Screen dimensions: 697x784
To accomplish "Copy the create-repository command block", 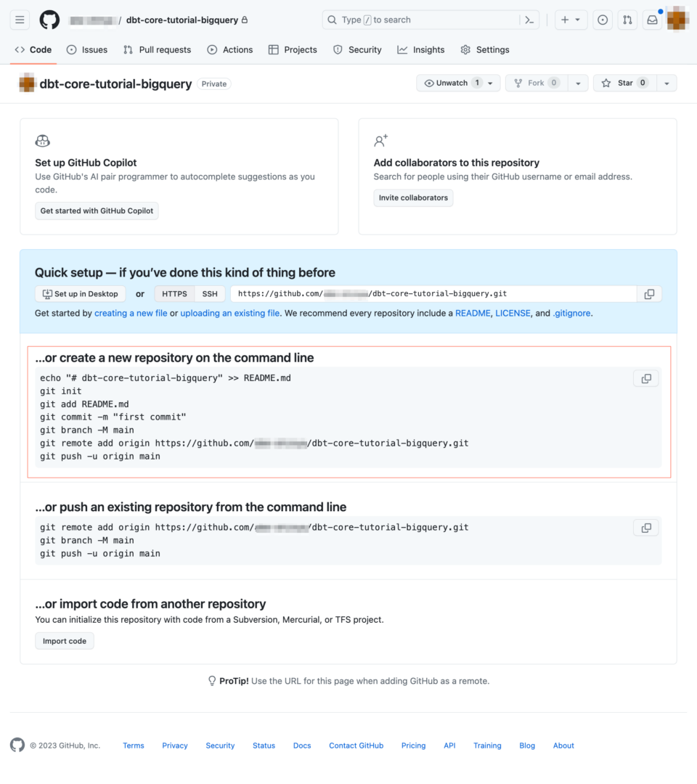I will pyautogui.click(x=645, y=378).
